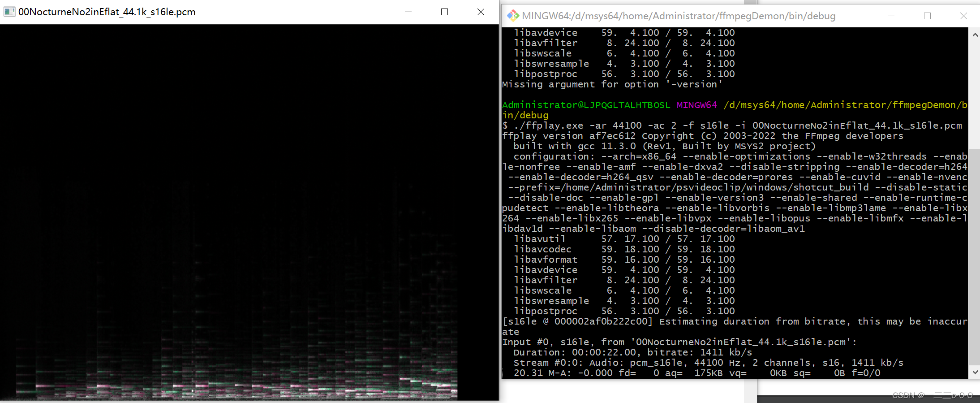Click the '264 --enable-libx265' line
Image resolution: width=980 pixels, height=403 pixels.
tap(735, 218)
